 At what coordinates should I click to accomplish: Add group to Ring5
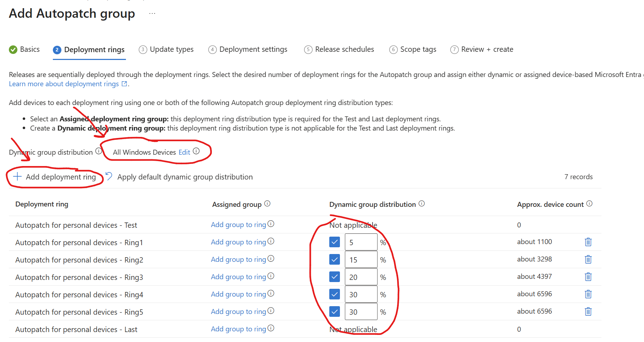[238, 311]
